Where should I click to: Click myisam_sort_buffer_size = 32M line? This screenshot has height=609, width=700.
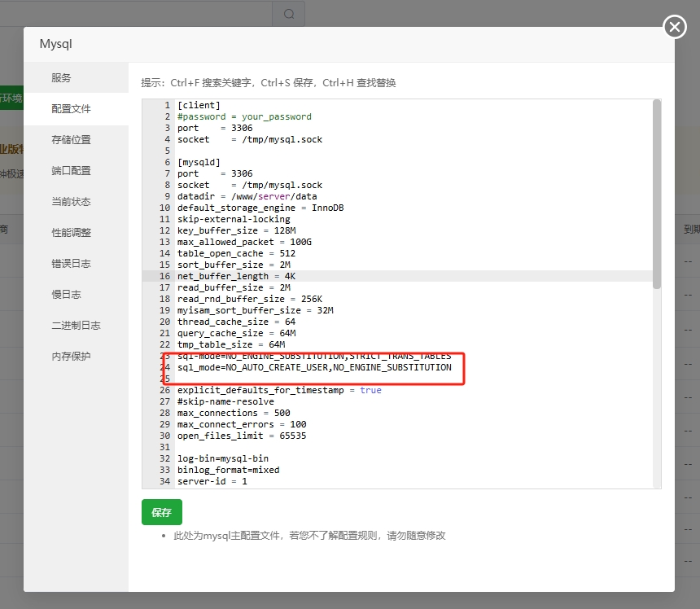coord(256,310)
